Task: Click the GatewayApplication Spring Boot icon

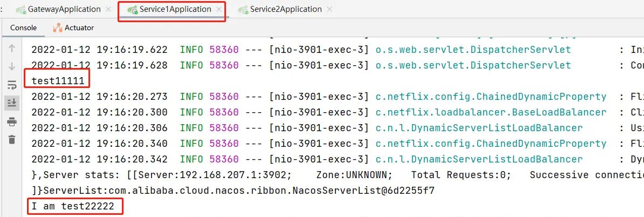Action: (x=21, y=10)
